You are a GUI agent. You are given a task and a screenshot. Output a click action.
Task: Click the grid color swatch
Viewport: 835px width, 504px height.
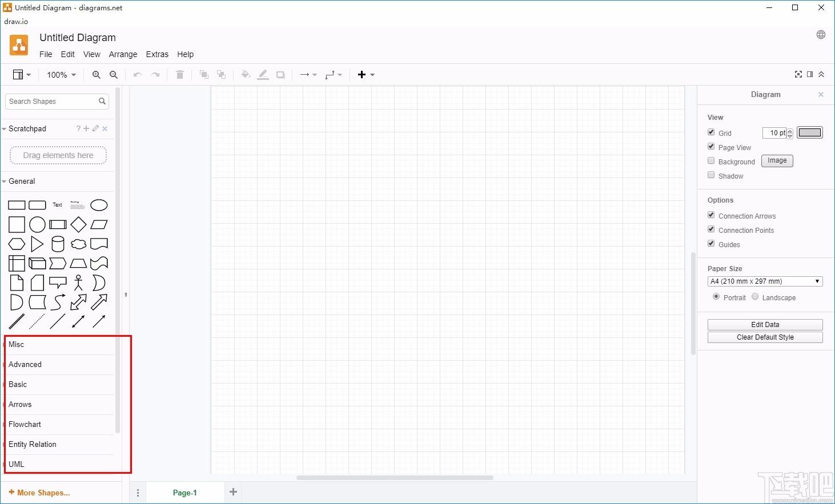pos(809,132)
